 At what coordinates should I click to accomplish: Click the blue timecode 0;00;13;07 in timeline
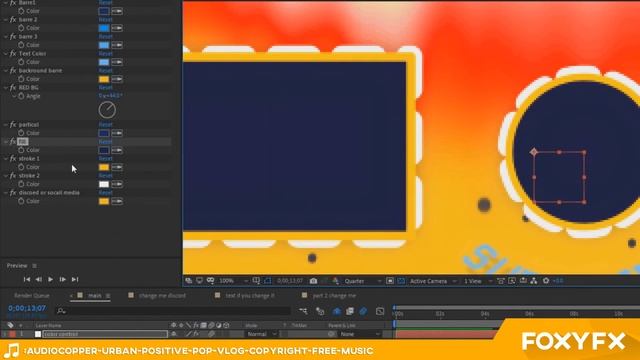[x=27, y=308]
